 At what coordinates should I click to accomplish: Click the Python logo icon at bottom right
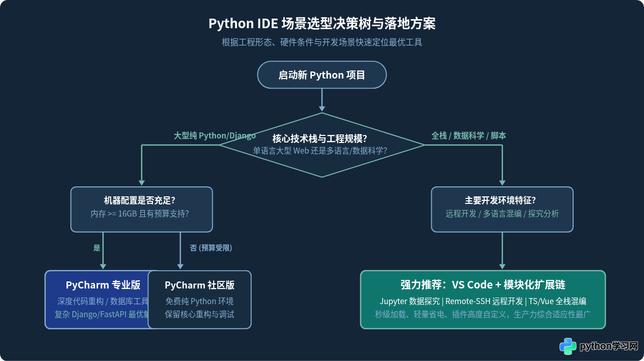click(x=568, y=346)
